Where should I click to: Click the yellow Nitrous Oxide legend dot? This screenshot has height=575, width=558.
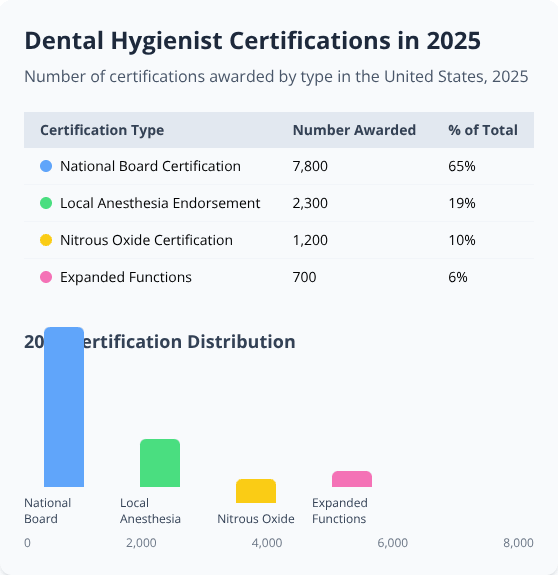point(46,240)
